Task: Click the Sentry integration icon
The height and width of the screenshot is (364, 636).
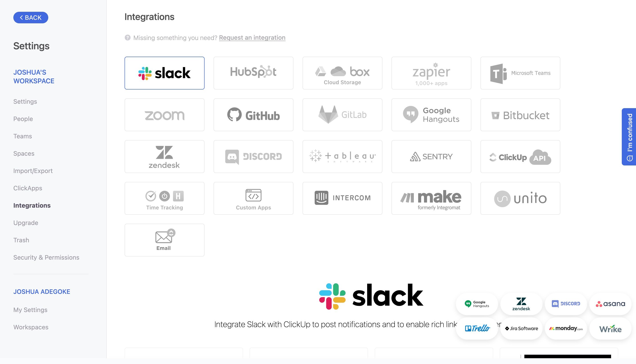Action: tap(431, 156)
